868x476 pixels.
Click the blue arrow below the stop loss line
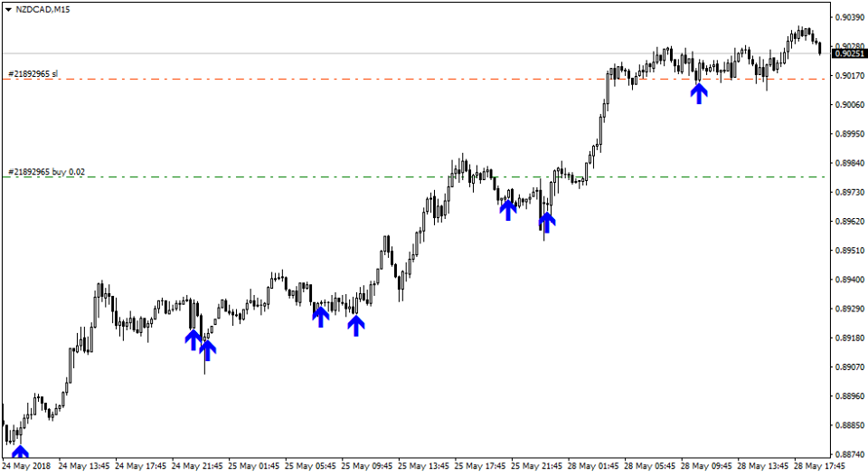coord(699,92)
